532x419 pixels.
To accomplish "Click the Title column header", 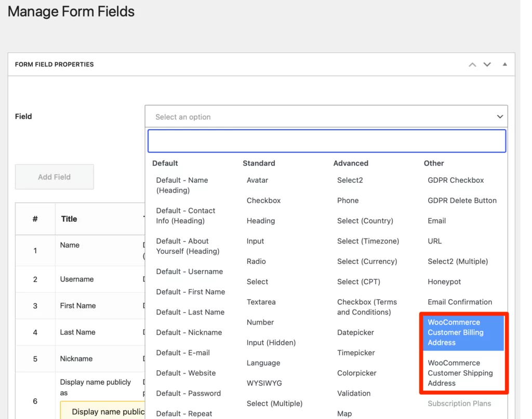I will (x=69, y=219).
